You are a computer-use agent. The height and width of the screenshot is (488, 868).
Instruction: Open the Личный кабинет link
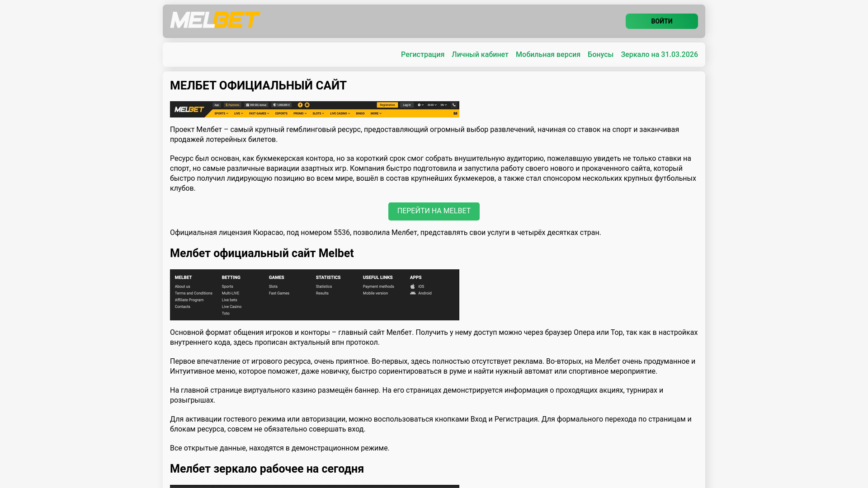[x=480, y=55]
